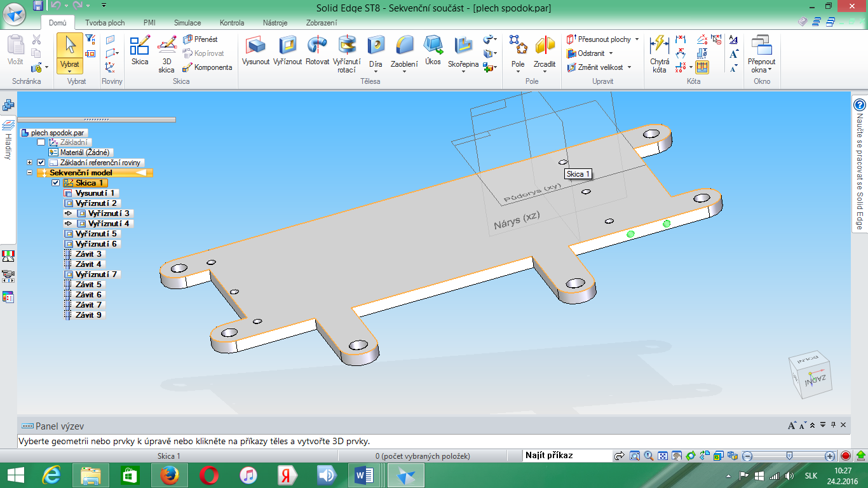Click the Přenést button
The height and width of the screenshot is (488, 868).
tap(200, 39)
